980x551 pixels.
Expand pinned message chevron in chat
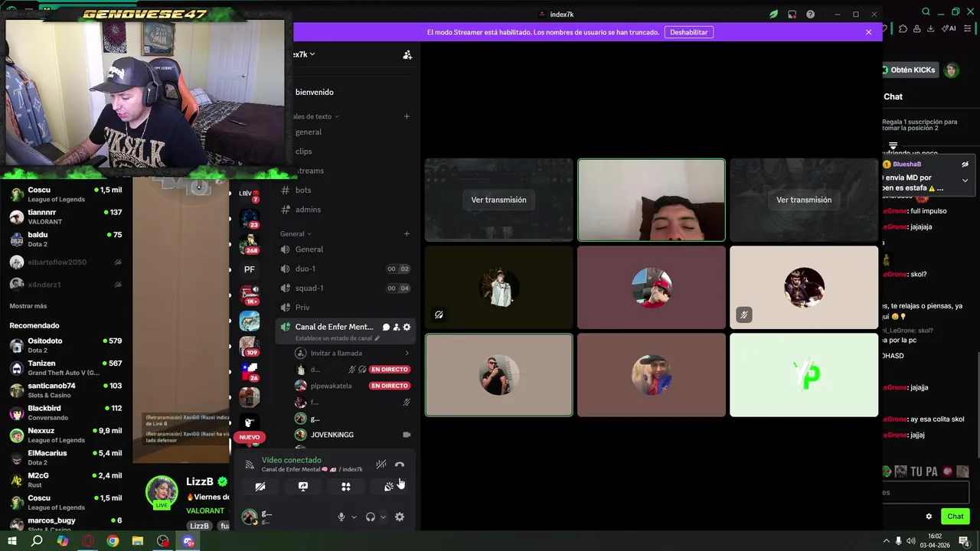pyautogui.click(x=965, y=181)
